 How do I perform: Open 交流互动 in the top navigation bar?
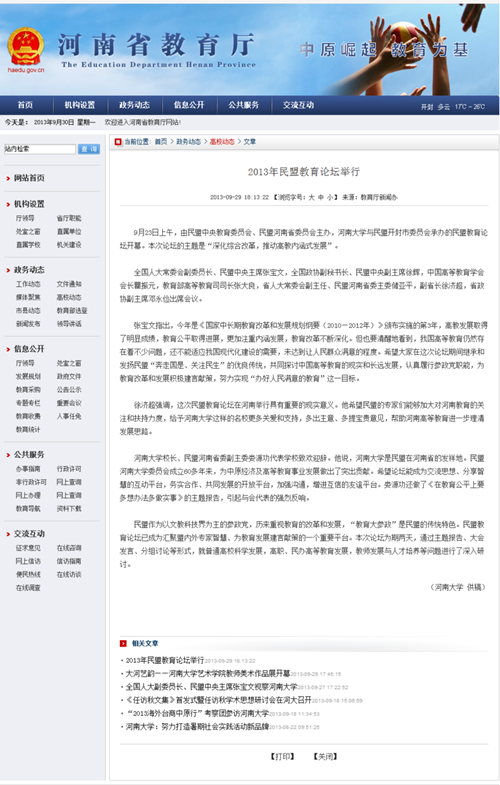tap(298, 105)
